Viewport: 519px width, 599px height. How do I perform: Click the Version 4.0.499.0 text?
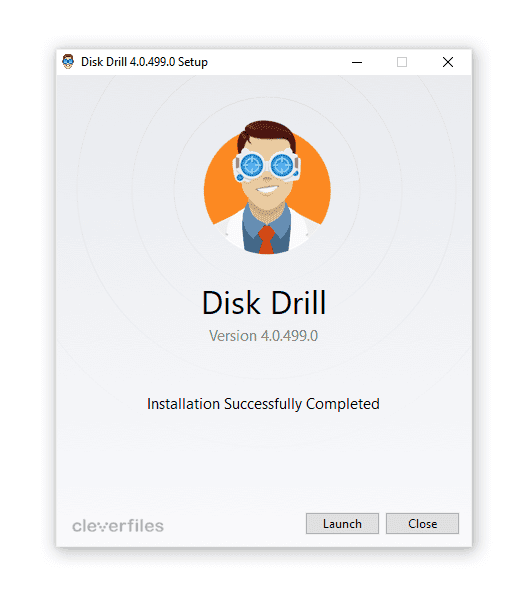(264, 336)
